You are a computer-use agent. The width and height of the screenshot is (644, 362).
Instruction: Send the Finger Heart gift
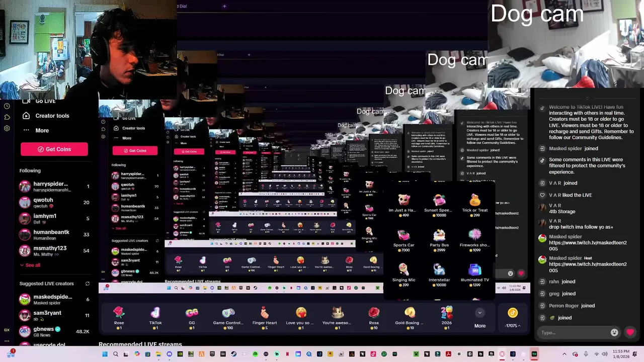(265, 318)
